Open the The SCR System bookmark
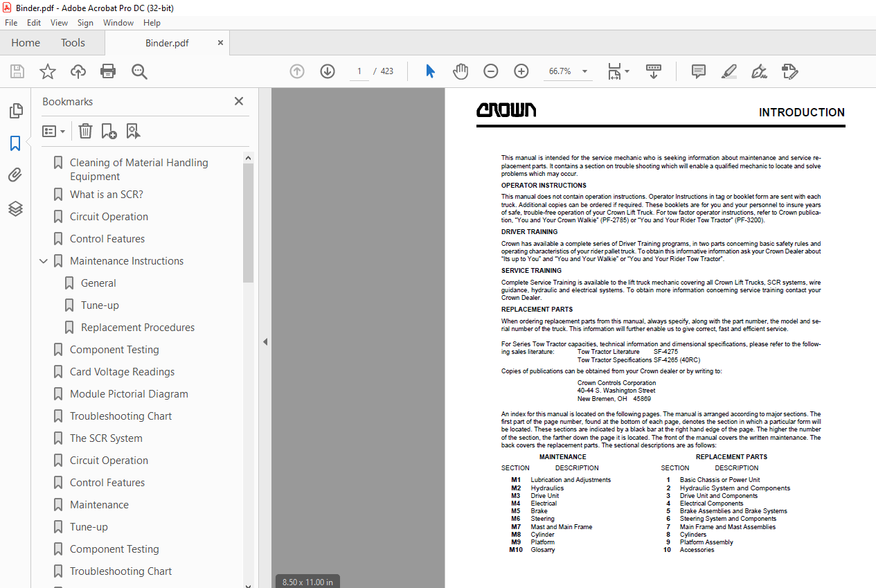Viewport: 876px width, 588px height. (106, 438)
